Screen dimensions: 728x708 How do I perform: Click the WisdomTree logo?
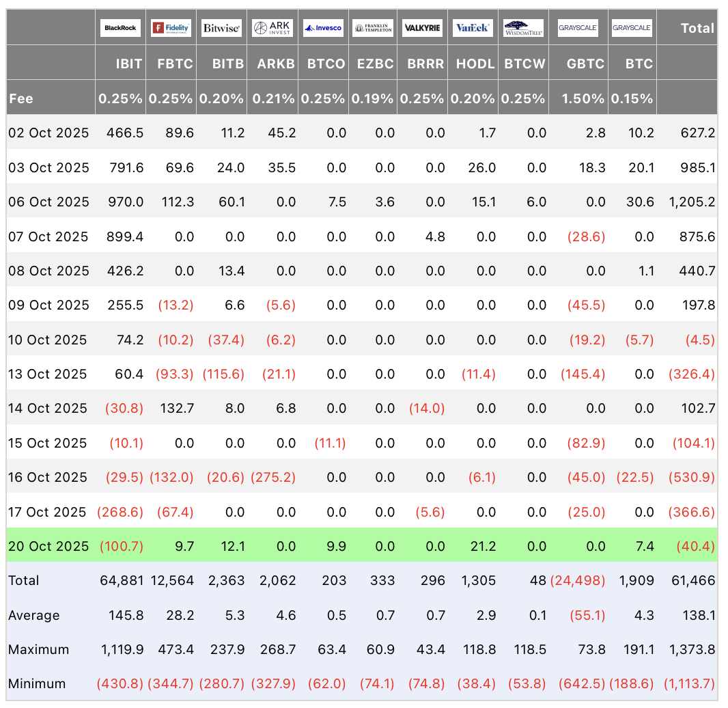click(523, 28)
